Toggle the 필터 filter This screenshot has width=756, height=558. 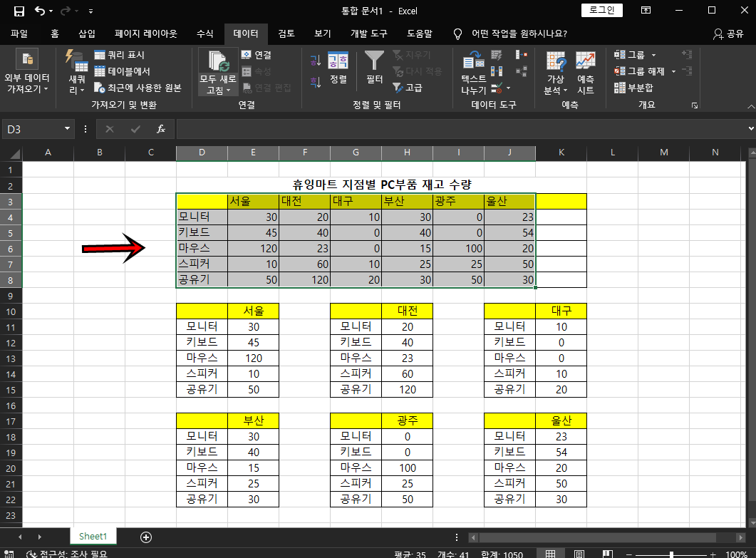(x=374, y=68)
